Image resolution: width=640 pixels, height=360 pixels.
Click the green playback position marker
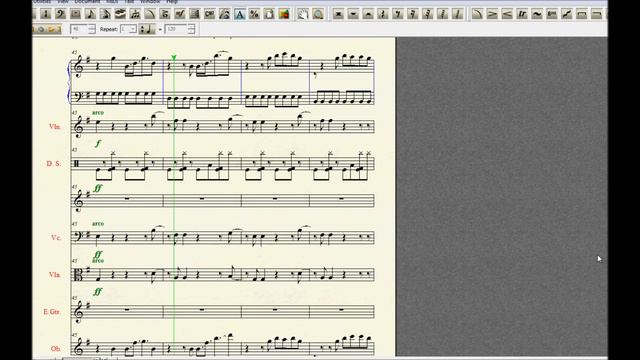point(174,58)
